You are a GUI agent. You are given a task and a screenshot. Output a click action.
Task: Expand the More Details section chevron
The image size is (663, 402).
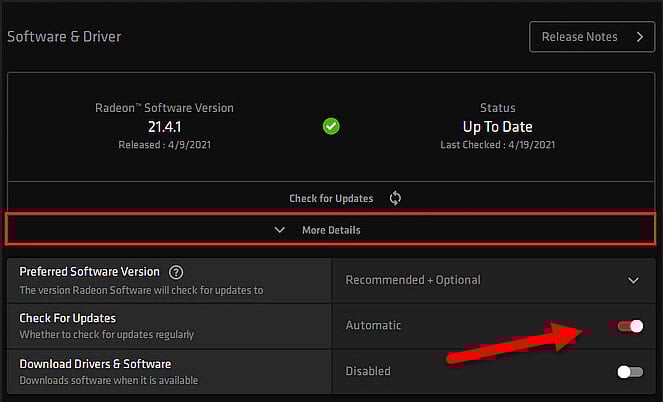click(280, 230)
